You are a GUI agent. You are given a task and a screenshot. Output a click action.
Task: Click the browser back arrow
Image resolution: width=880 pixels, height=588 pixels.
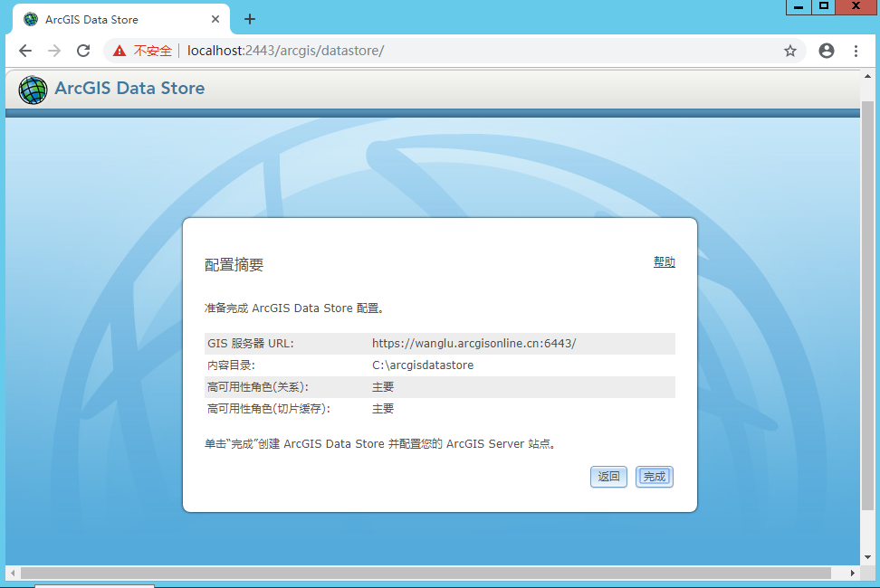pos(25,51)
